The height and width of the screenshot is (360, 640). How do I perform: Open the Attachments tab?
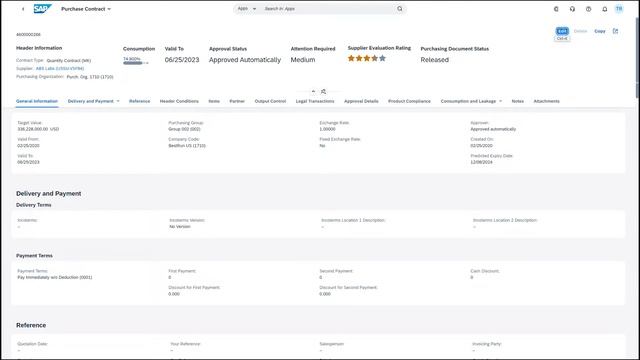[x=547, y=101]
